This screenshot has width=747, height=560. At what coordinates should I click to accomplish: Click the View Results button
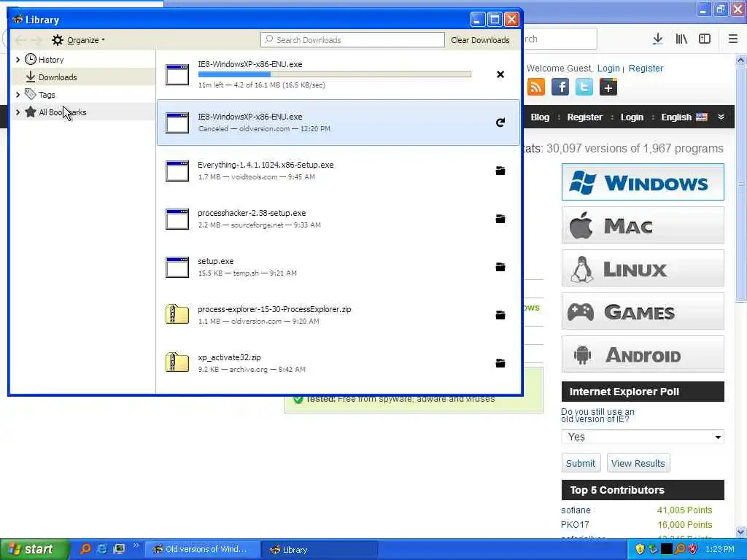[638, 463]
